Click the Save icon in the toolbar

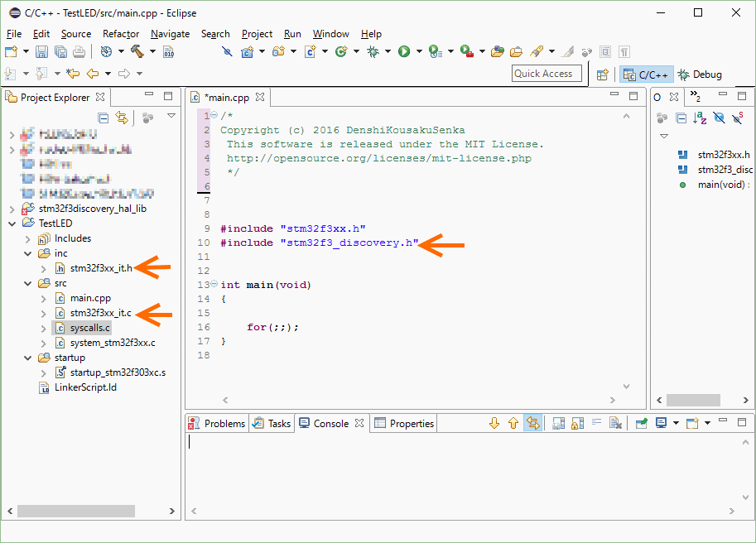[41, 51]
